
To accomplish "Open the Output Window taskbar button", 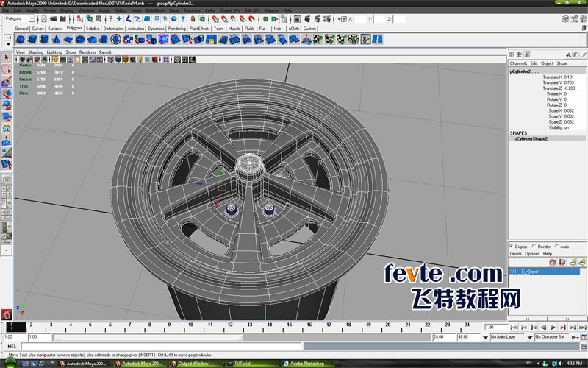I will coord(194,363).
